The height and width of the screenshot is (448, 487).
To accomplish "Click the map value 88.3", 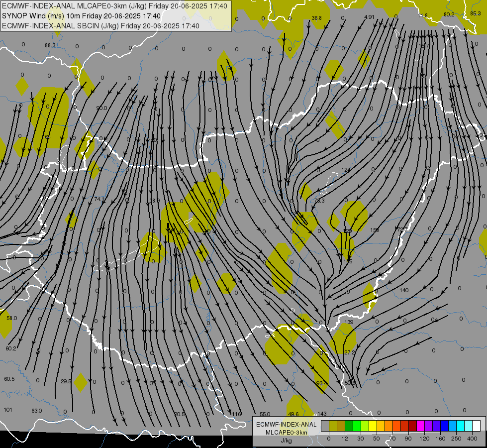I will coord(50,45).
